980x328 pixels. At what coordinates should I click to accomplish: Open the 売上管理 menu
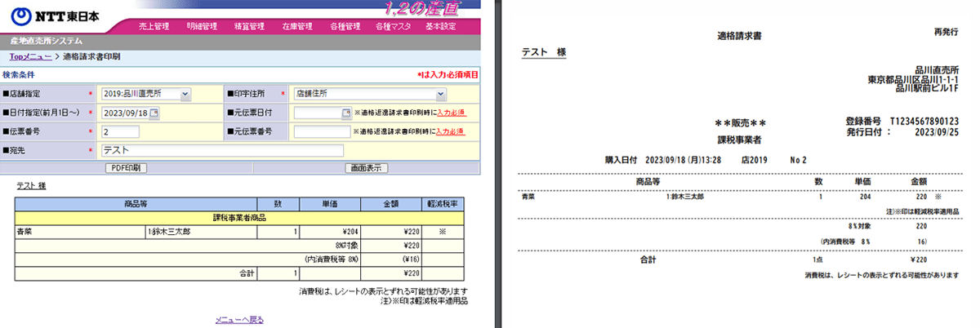[x=154, y=26]
